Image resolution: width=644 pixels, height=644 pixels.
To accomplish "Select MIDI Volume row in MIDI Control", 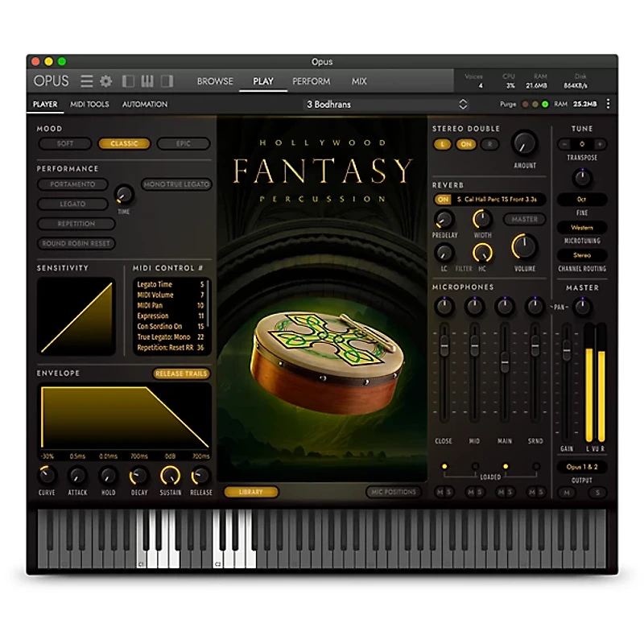I will [x=171, y=295].
